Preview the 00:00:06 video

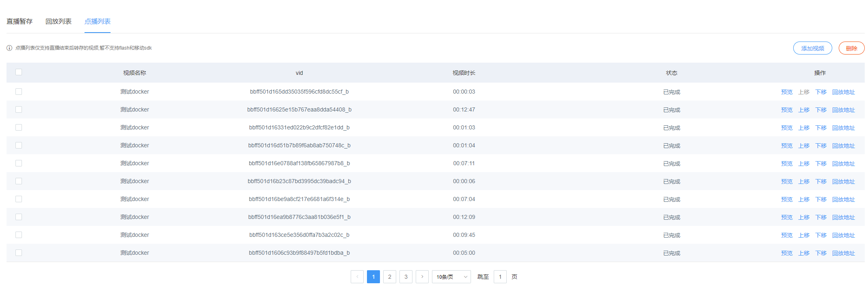click(787, 181)
